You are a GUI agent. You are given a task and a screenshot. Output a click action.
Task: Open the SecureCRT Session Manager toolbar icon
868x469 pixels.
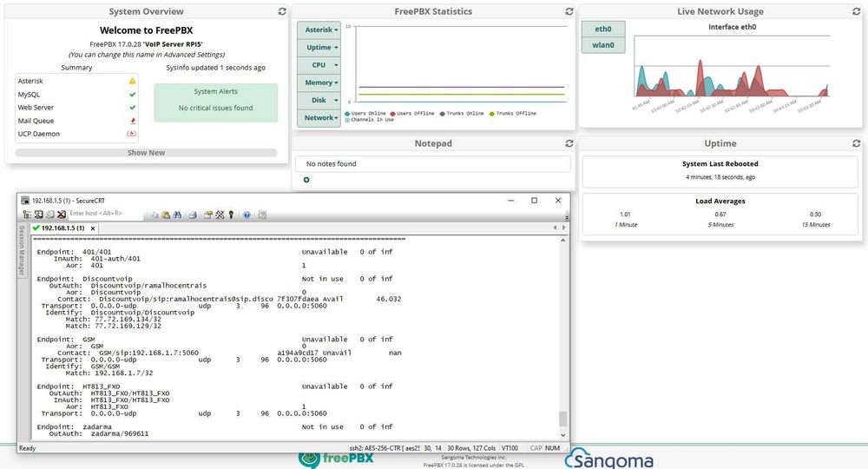[x=27, y=215]
